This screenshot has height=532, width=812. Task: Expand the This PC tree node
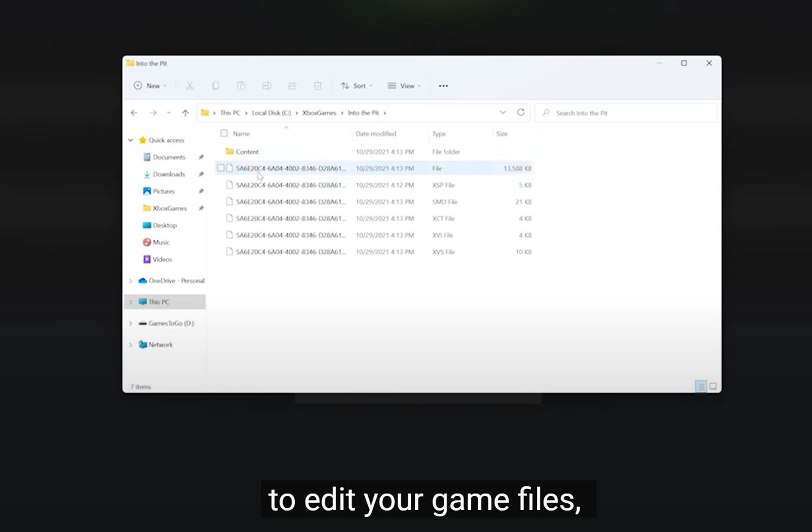tap(131, 302)
